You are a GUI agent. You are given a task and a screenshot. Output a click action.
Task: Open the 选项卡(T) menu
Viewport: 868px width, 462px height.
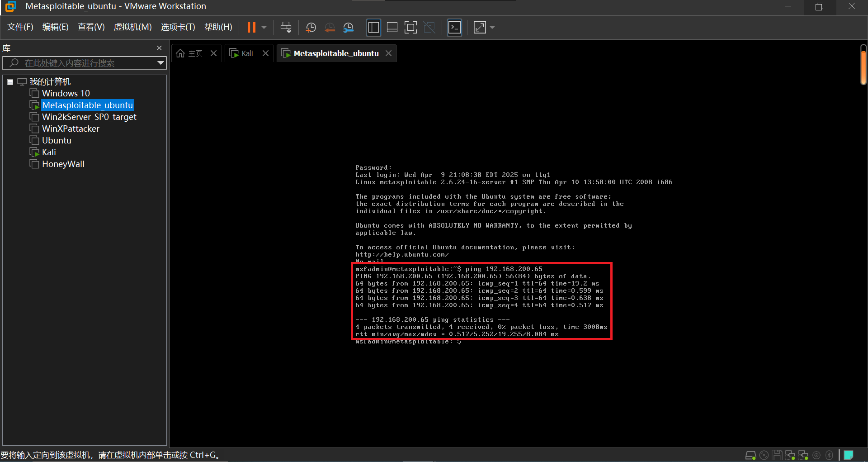(178, 27)
